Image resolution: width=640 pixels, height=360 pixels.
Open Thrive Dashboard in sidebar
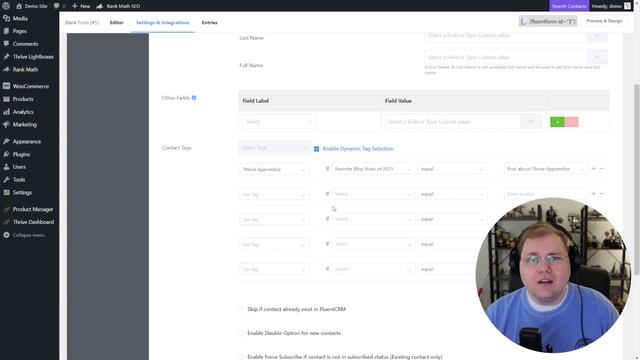click(33, 222)
